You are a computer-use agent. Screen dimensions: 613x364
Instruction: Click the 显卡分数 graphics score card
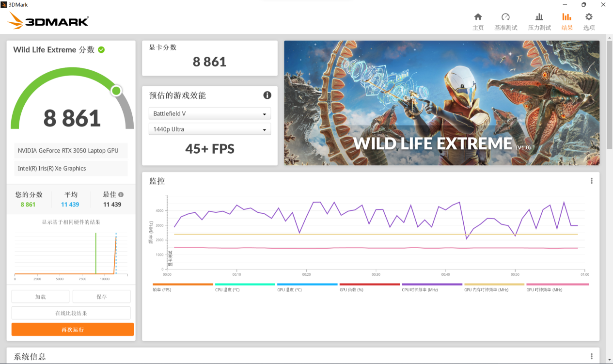[209, 58]
